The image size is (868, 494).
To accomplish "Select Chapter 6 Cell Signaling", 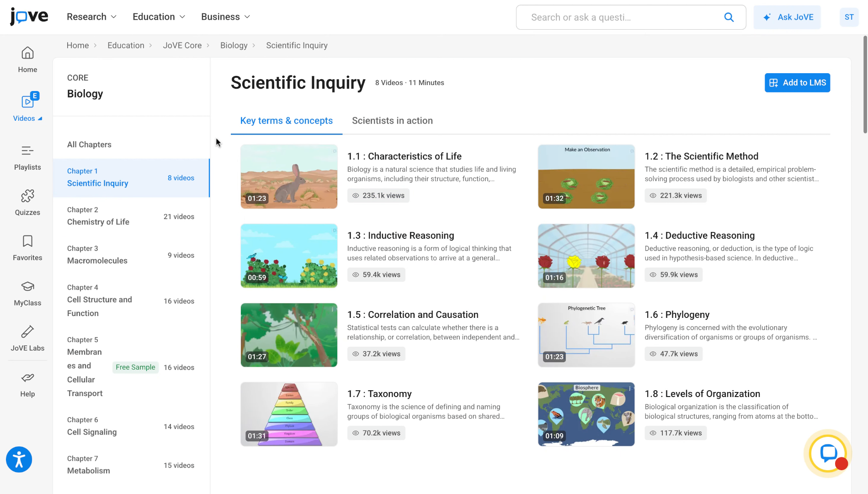I will [131, 426].
